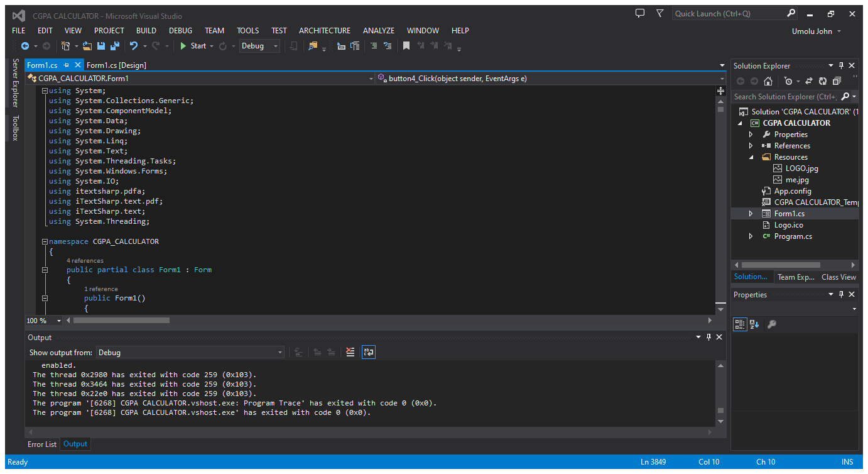
Task: Click Refresh in the Solution Explorer toolbar
Action: (823, 81)
